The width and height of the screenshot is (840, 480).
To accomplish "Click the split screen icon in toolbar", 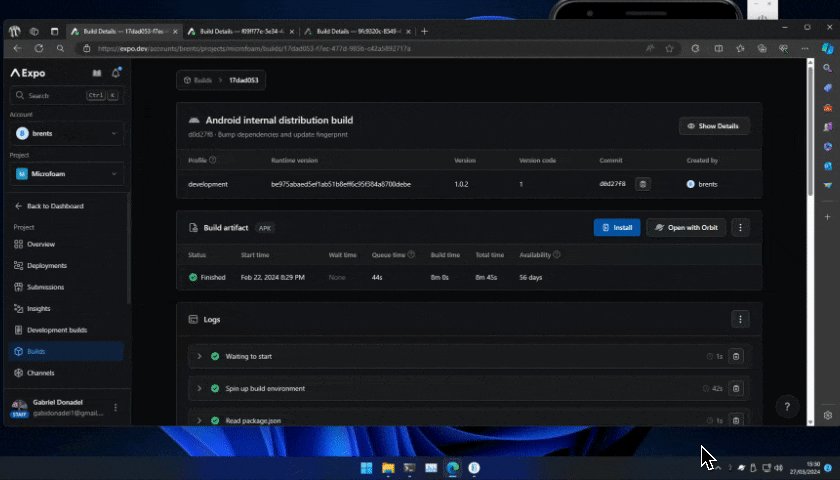I will [x=718, y=48].
